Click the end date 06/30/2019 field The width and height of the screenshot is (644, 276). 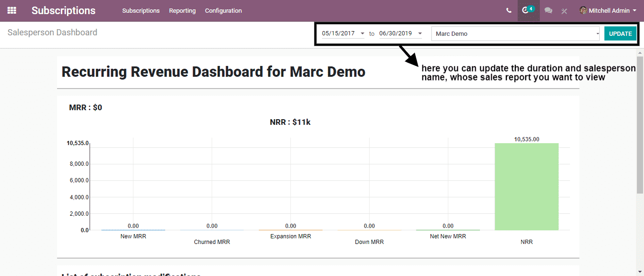pyautogui.click(x=396, y=34)
